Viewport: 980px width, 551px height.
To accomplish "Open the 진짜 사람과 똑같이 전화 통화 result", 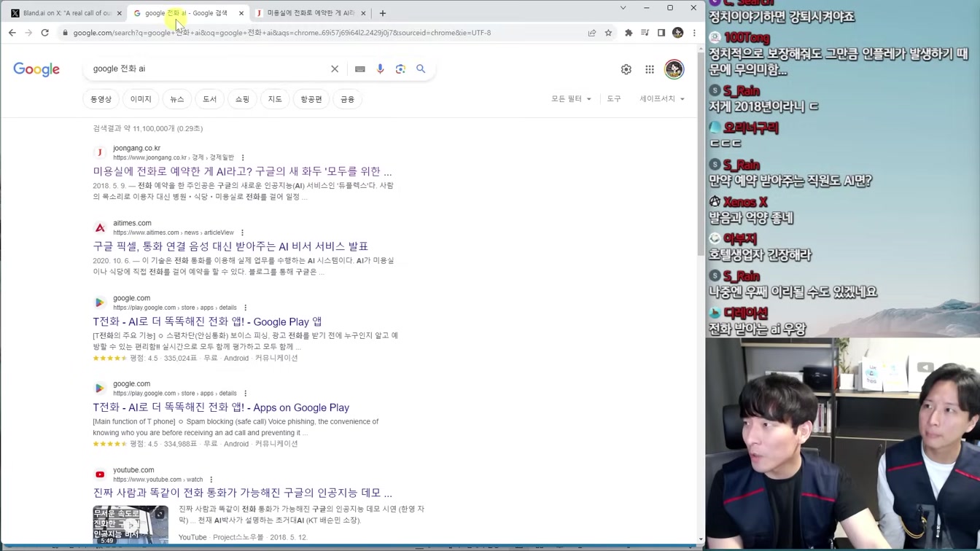I will [242, 493].
